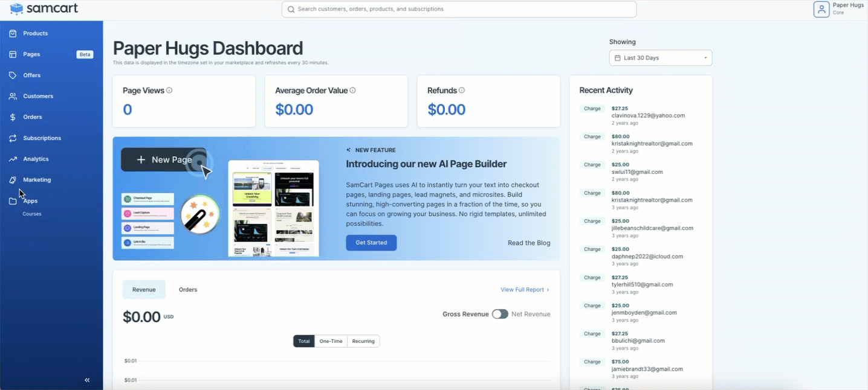Click the Beta badge next to Pages
The image size is (868, 390).
click(x=85, y=54)
